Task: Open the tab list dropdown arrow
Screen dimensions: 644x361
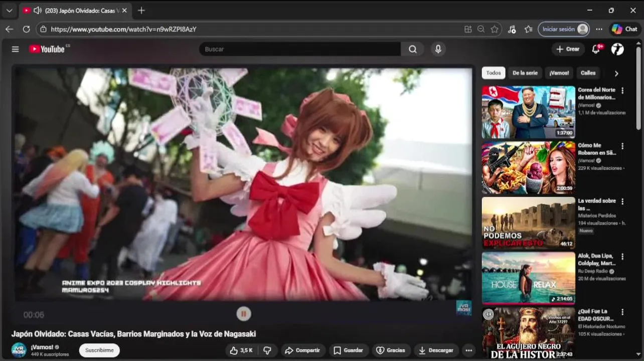Action: click(9, 10)
